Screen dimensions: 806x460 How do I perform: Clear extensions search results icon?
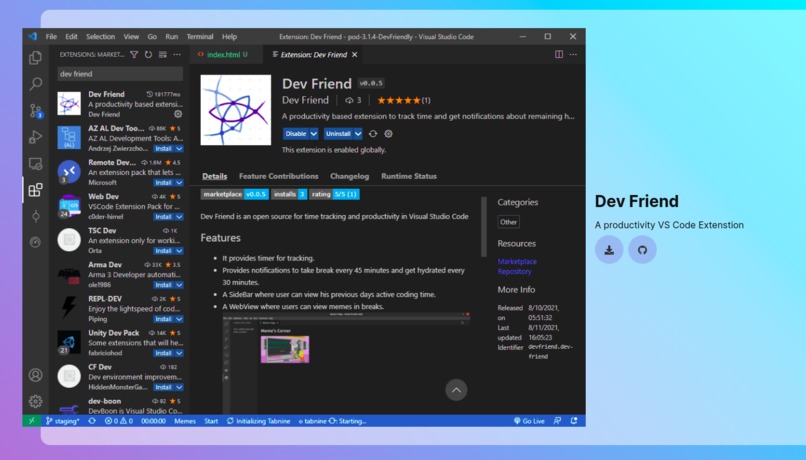pos(162,54)
